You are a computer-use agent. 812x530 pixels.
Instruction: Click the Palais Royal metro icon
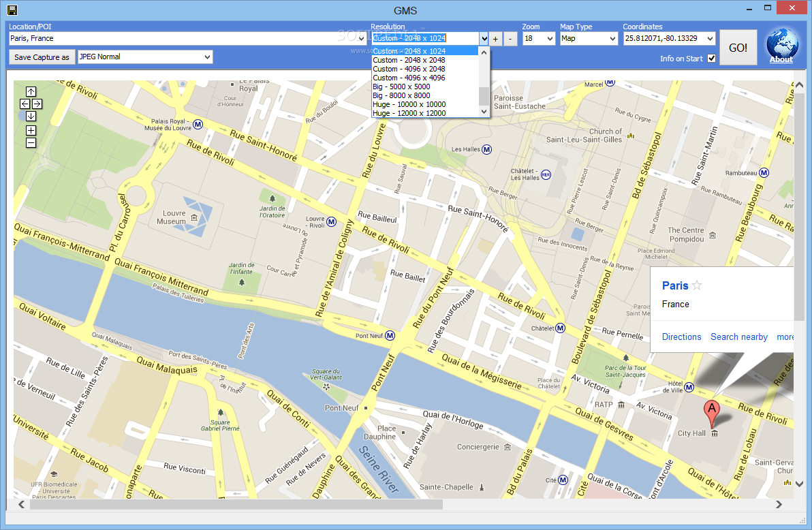click(x=198, y=125)
